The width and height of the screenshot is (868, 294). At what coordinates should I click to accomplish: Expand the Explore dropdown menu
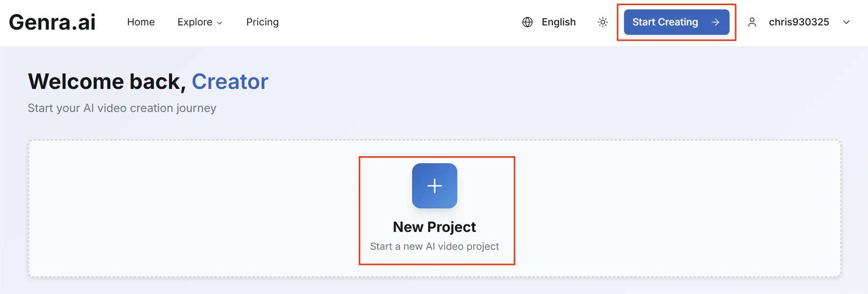coord(200,22)
